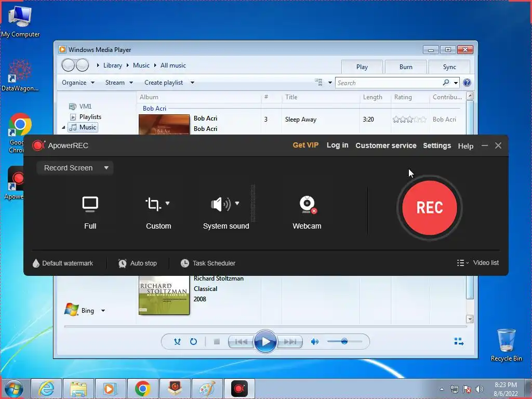Open Paint from the taskbar

click(207, 389)
